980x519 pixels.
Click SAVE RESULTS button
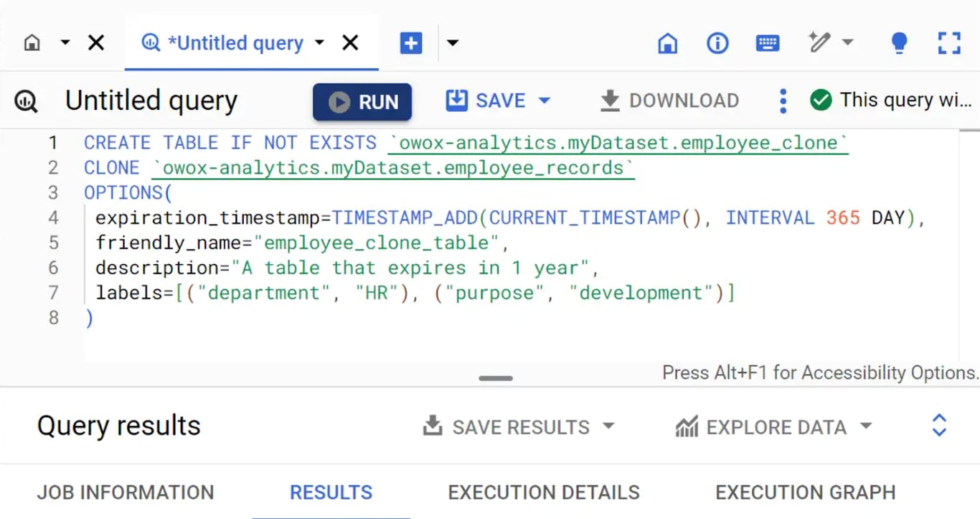click(506, 427)
